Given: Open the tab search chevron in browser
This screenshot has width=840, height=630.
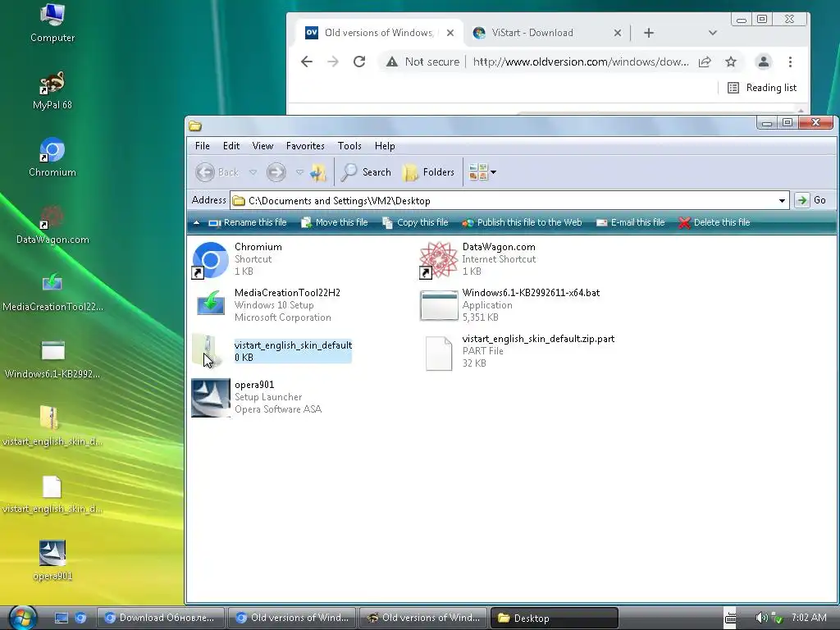Looking at the screenshot, I should click(x=713, y=33).
